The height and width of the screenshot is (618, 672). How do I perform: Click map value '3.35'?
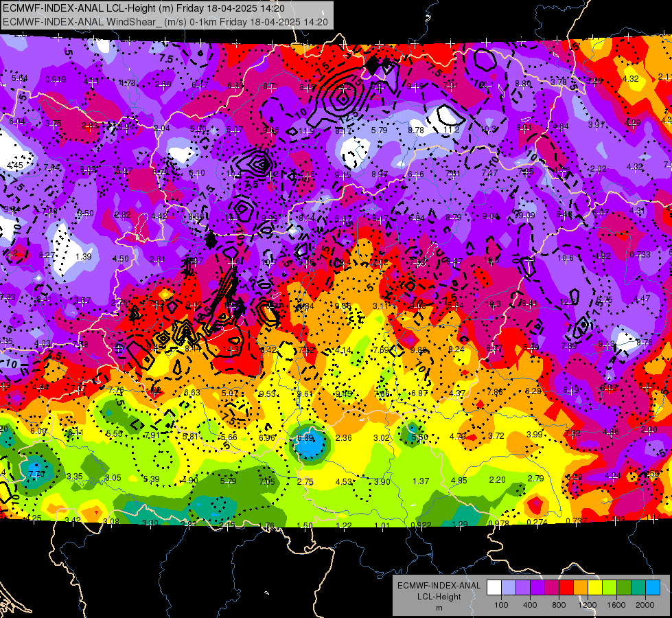coord(75,476)
